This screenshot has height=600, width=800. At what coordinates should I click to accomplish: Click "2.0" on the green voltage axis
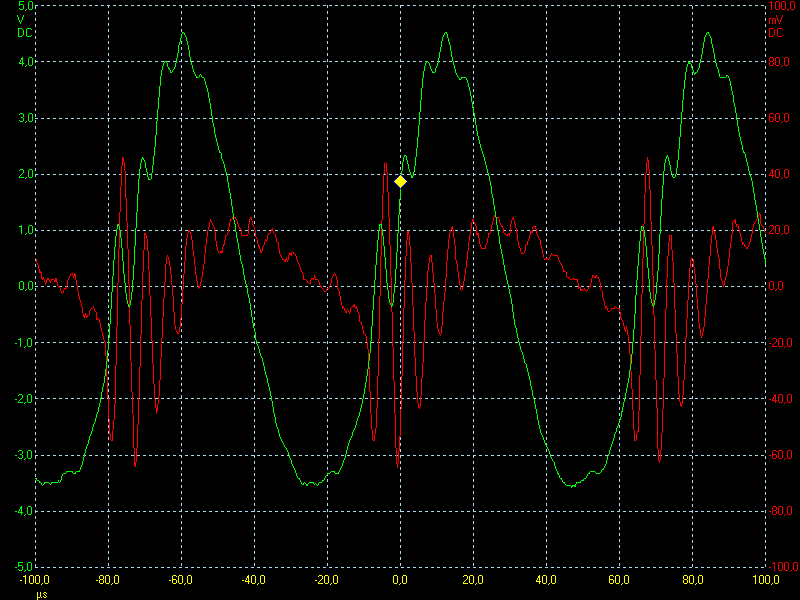[x=26, y=174]
